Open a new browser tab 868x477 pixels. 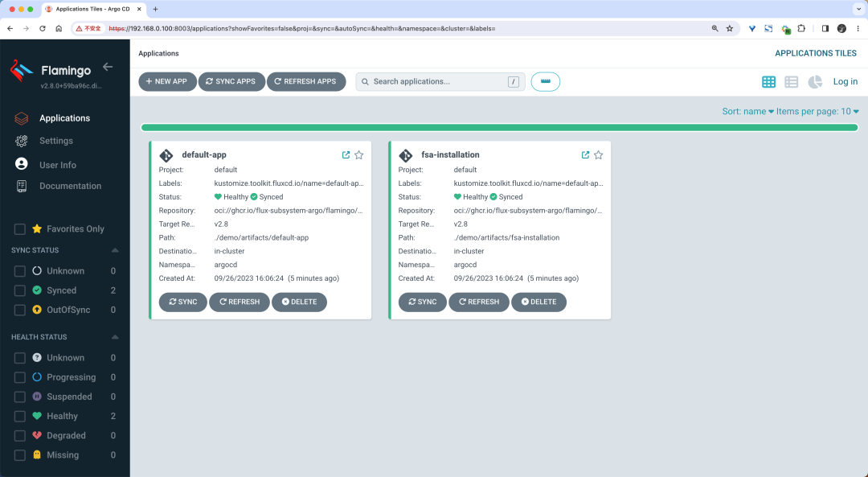point(155,9)
